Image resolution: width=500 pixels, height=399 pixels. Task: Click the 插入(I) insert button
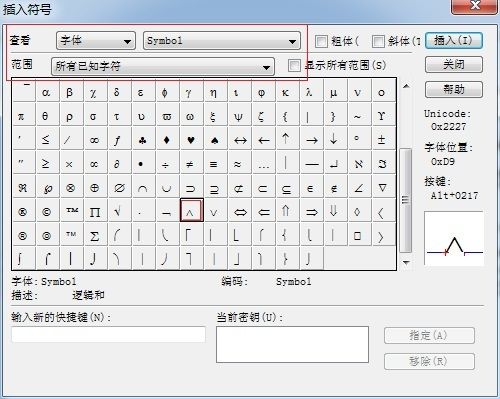pos(454,41)
